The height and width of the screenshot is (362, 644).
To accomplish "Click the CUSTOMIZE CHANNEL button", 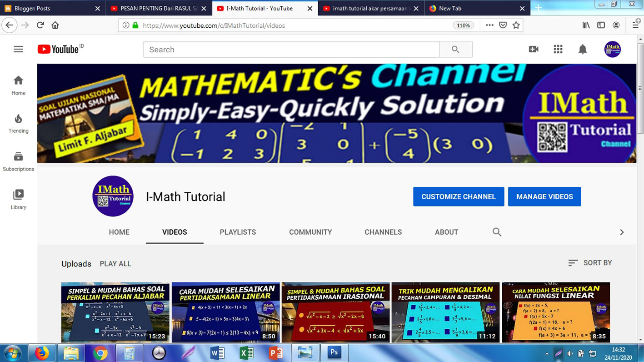I will coord(458,196).
